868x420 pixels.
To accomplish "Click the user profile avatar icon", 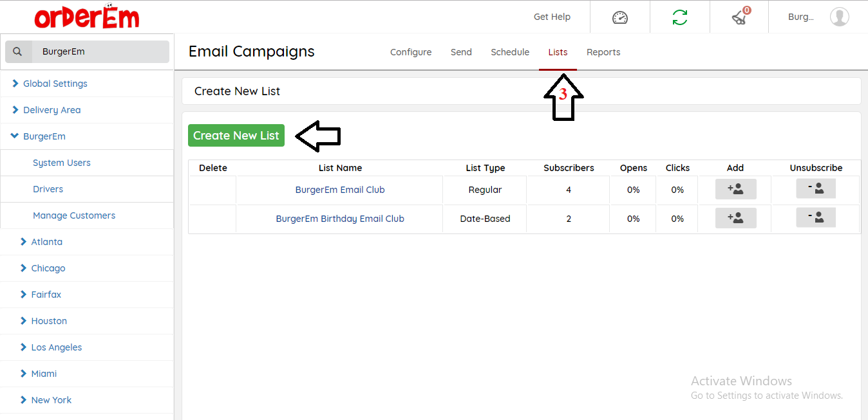I will point(839,17).
